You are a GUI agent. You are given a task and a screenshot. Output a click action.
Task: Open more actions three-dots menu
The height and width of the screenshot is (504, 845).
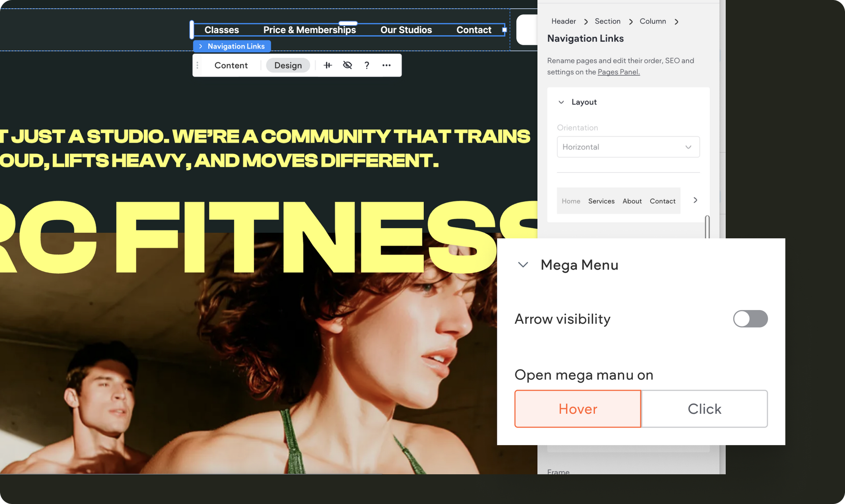coord(386,65)
